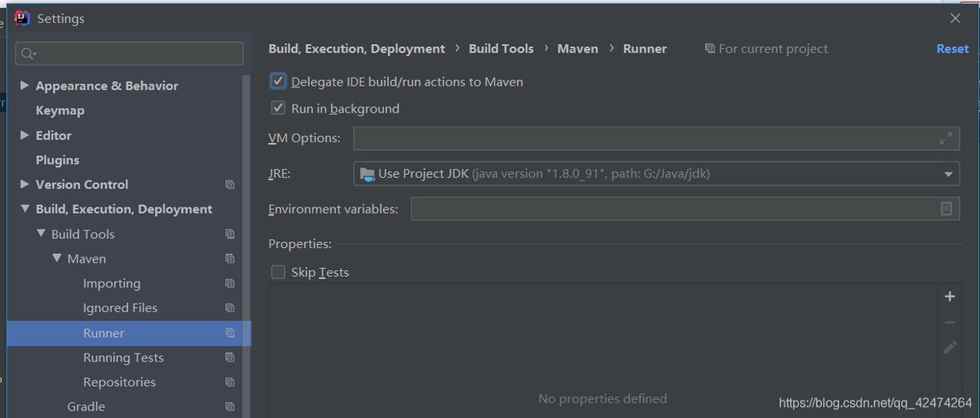Click the Reset link

(x=952, y=49)
